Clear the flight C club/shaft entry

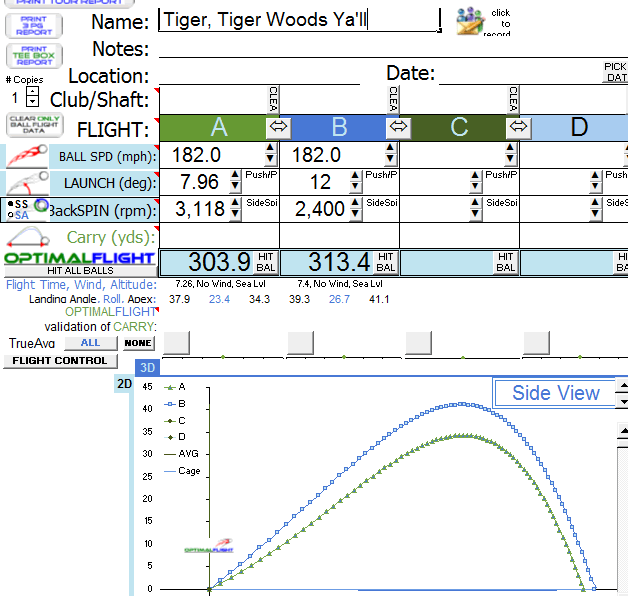(513, 99)
